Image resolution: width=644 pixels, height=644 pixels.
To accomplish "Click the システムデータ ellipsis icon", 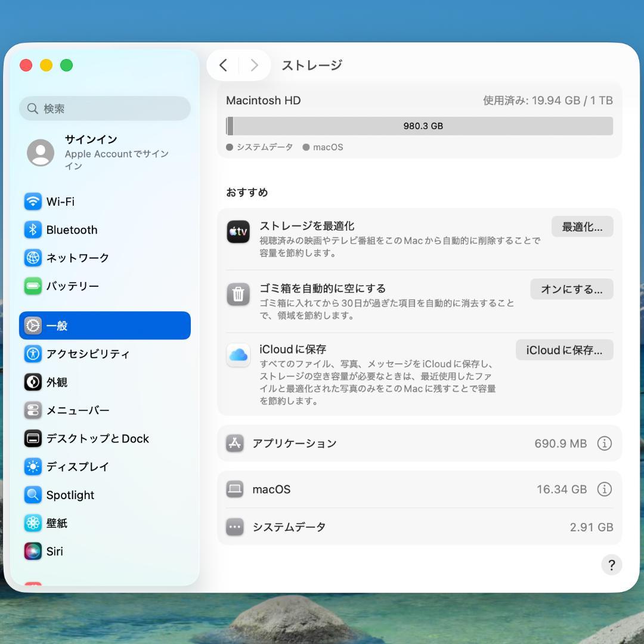I will pyautogui.click(x=235, y=527).
